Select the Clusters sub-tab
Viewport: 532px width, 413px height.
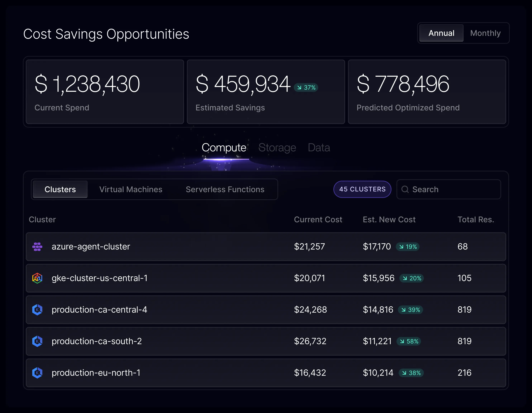(60, 189)
